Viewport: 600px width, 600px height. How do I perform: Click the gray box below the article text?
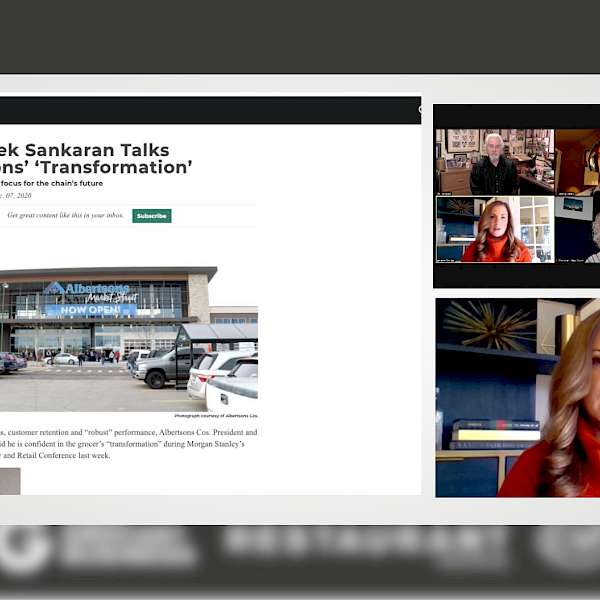tap(10, 481)
